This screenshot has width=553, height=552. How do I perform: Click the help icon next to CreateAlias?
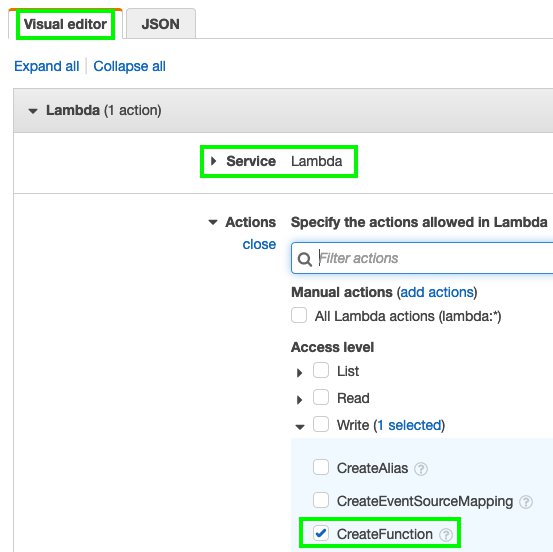click(421, 469)
